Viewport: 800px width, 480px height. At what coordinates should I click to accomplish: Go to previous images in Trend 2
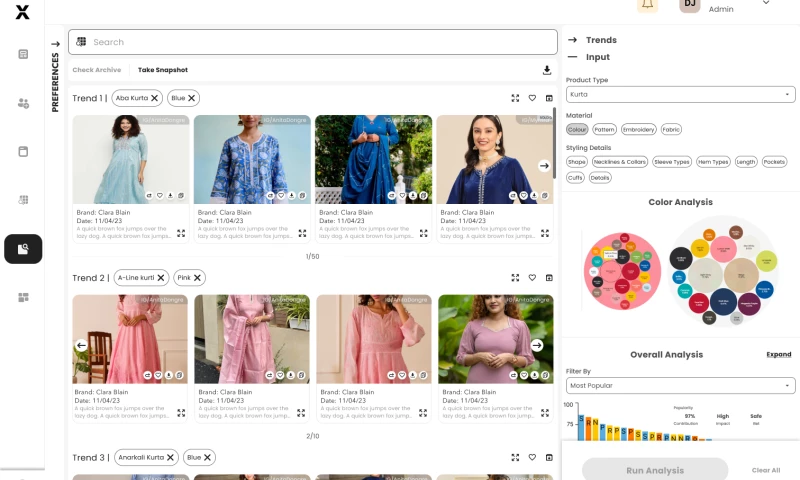coord(82,345)
